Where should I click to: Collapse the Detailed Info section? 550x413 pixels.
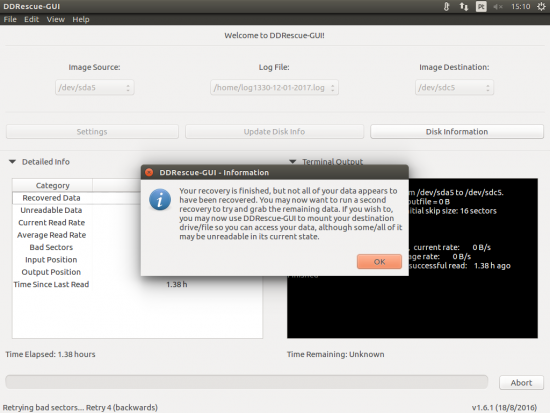[13, 162]
